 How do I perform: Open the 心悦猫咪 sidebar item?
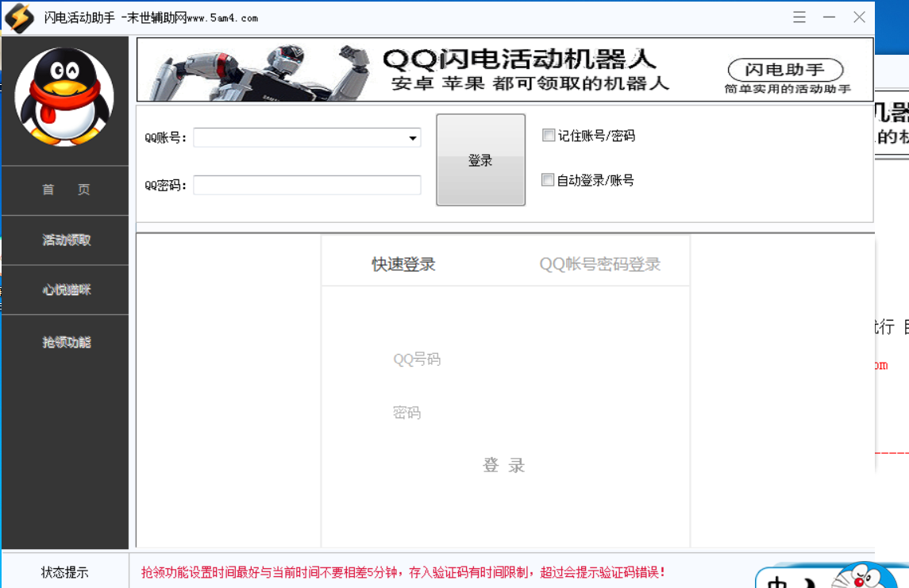pos(66,290)
